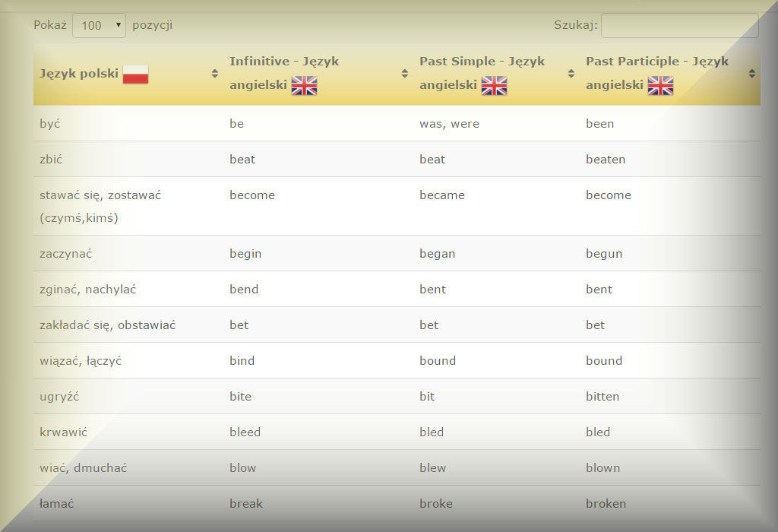This screenshot has width=778, height=532.
Task: Select the cell 'broken'
Action: coord(670,504)
